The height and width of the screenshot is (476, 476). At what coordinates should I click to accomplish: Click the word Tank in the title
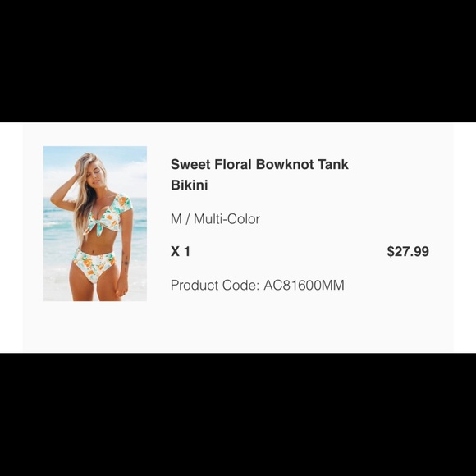(x=333, y=164)
